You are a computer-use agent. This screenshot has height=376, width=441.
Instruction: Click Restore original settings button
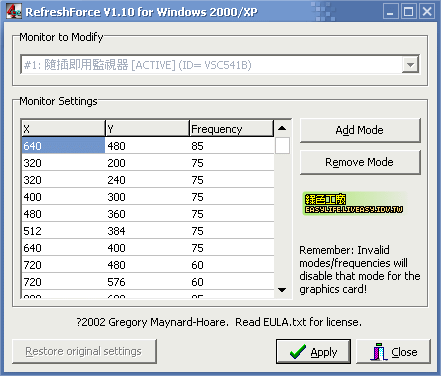coord(84,351)
